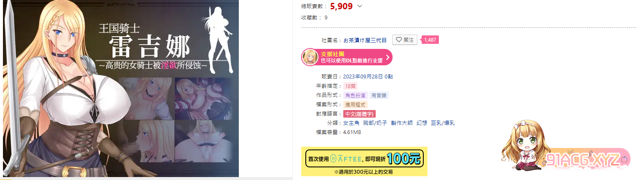Select the 18禁 age rating tag
This screenshot has height=180, width=644.
(x=350, y=86)
